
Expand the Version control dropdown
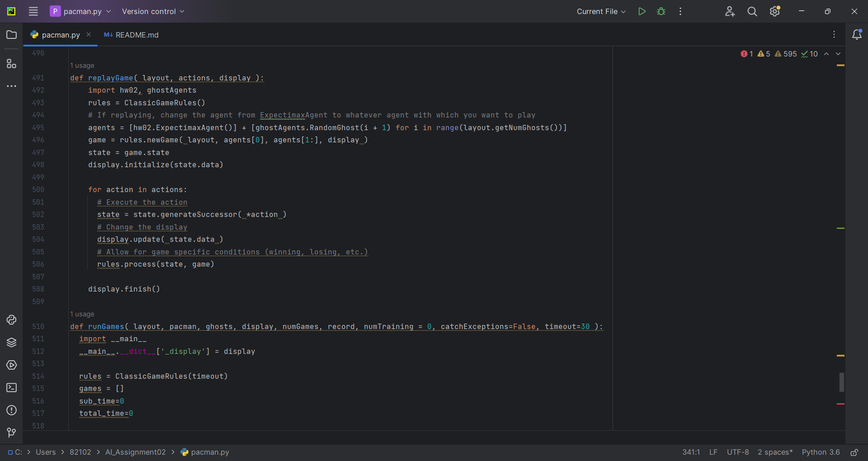point(153,11)
